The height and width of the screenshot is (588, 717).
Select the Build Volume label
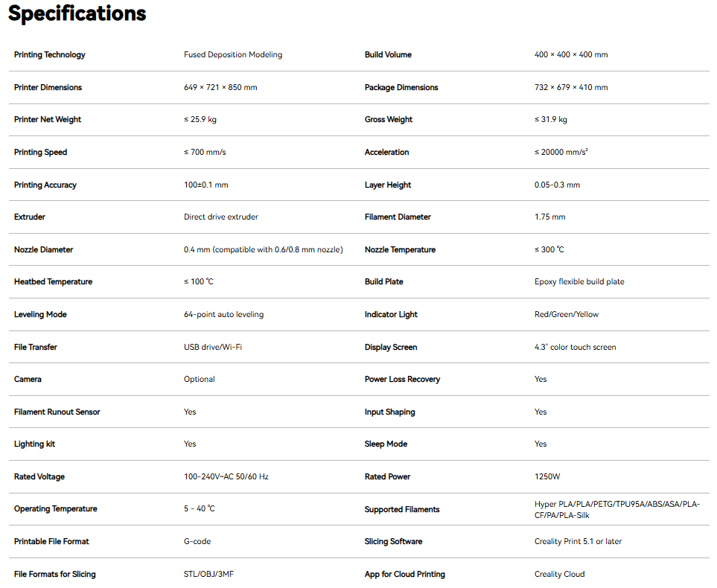point(388,54)
